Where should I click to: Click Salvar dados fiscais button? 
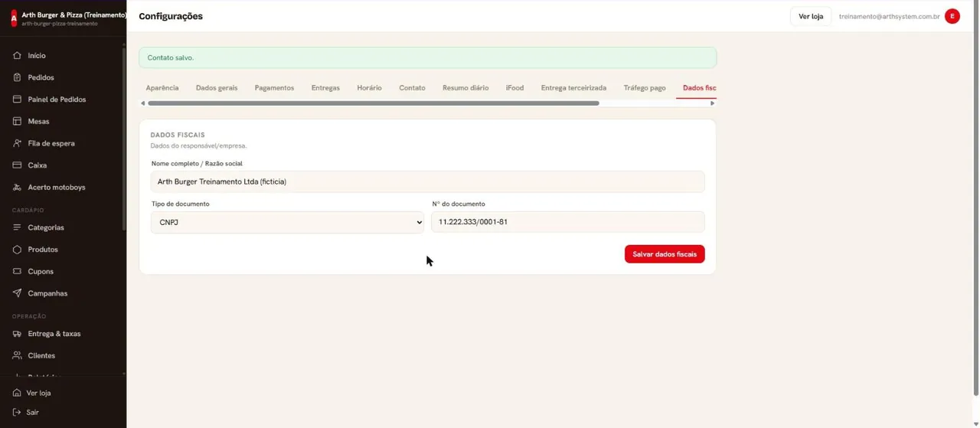click(x=665, y=254)
